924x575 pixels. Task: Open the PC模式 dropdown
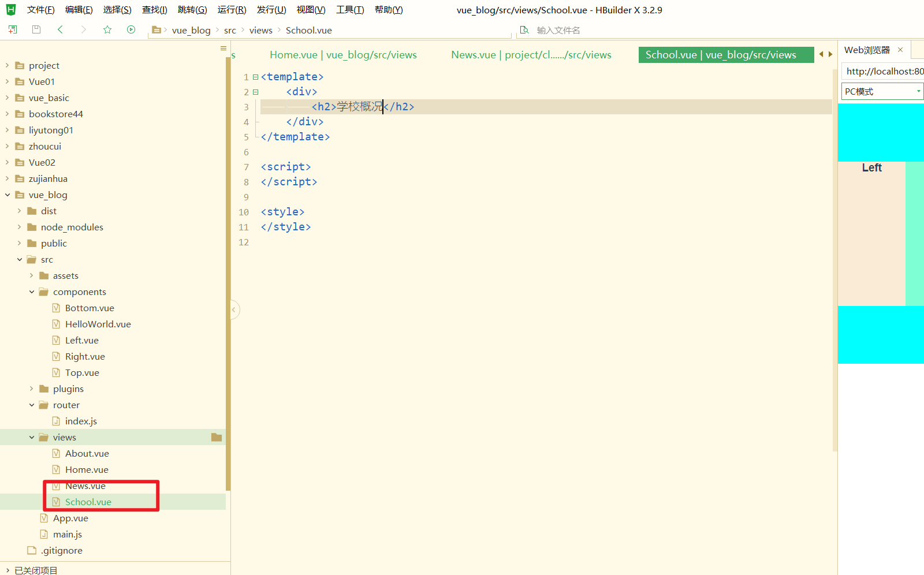pos(882,91)
